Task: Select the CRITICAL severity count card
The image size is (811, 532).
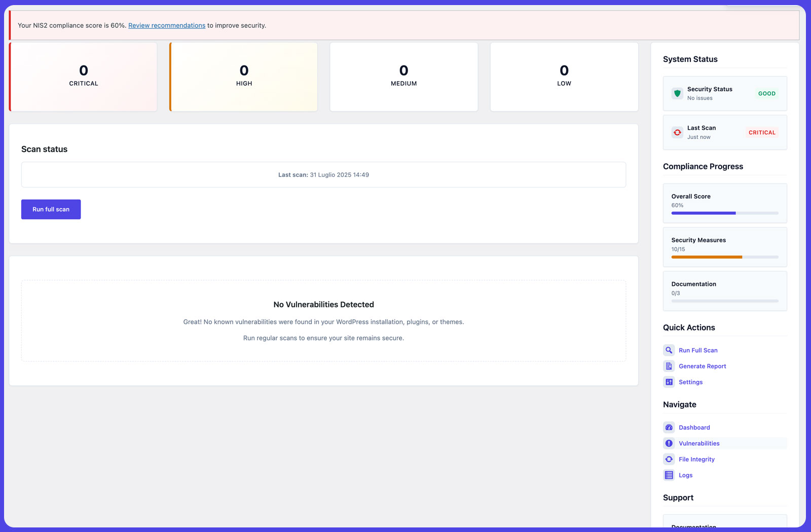Action: (83, 77)
